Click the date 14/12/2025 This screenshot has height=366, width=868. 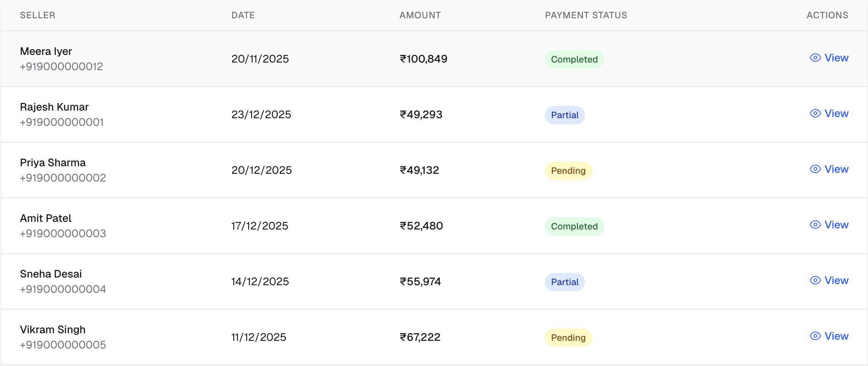260,281
